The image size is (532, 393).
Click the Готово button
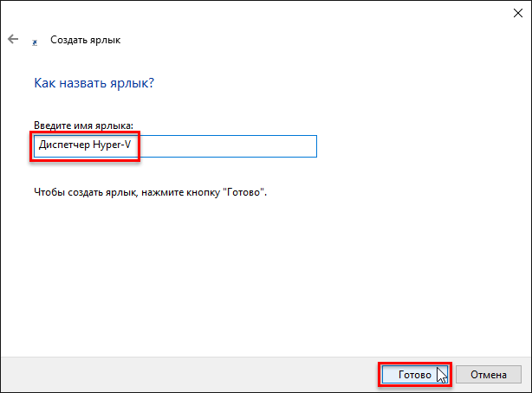click(x=415, y=374)
